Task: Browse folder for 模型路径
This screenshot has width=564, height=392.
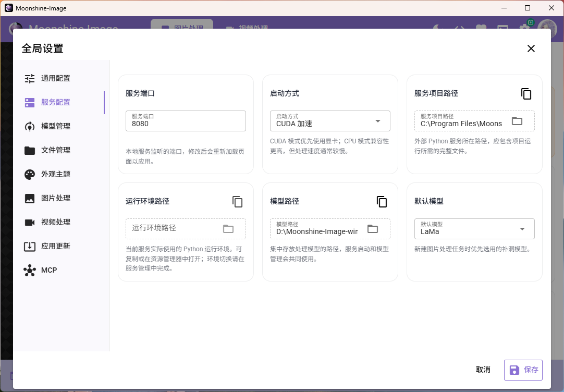Action: pyautogui.click(x=373, y=229)
